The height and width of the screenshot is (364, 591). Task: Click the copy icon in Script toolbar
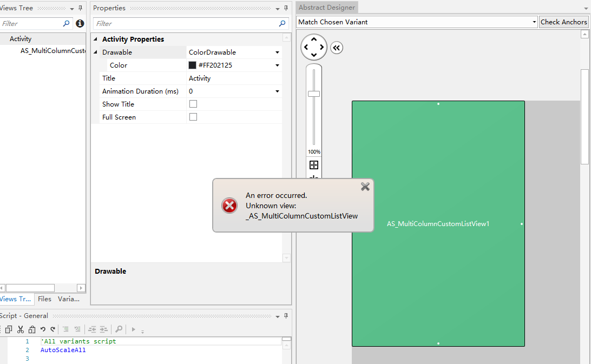(x=9, y=329)
